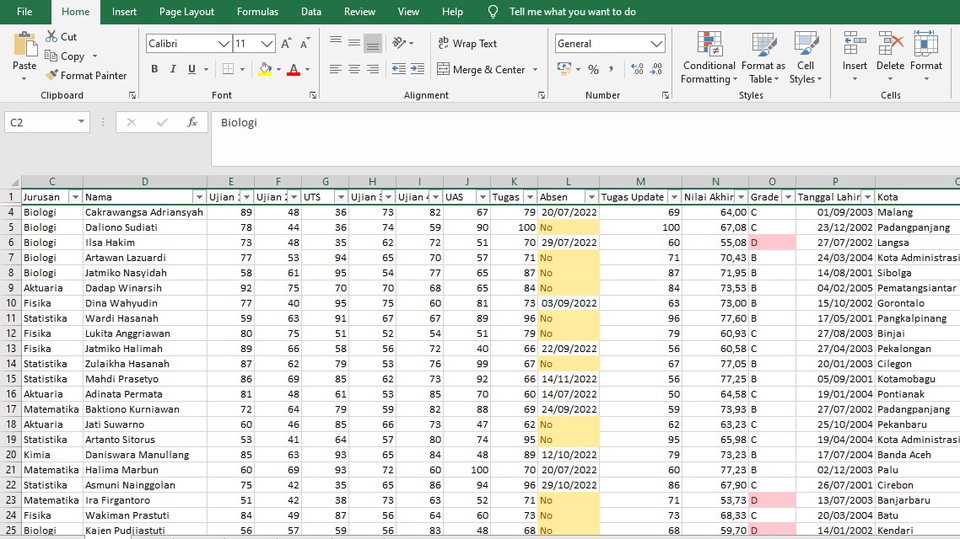Switch to the Page Layout tab
This screenshot has height=539, width=960.
click(187, 12)
